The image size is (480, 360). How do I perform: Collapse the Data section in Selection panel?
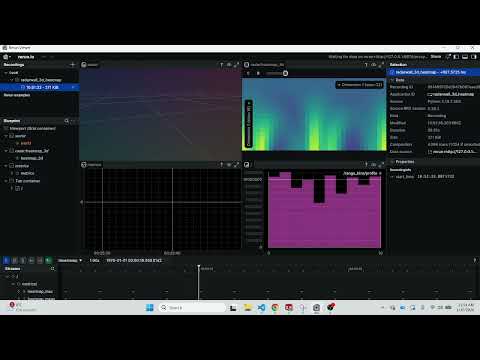392,80
